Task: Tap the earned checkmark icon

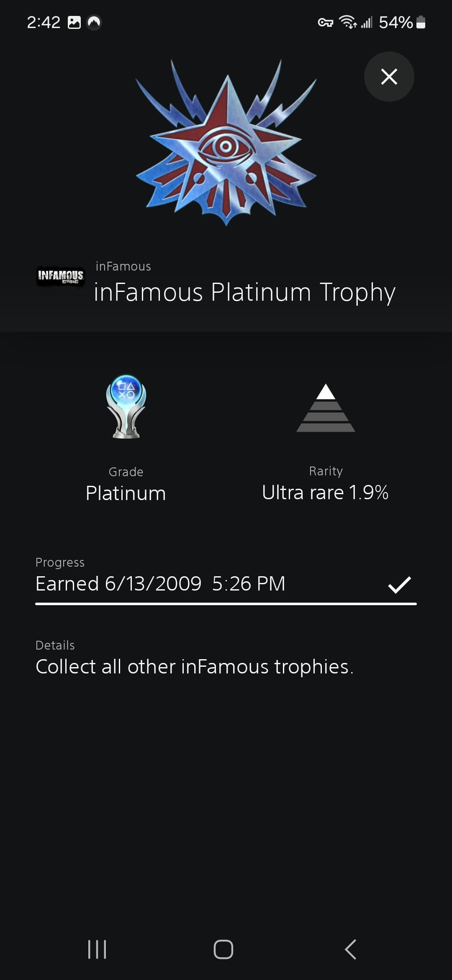Action: point(399,584)
